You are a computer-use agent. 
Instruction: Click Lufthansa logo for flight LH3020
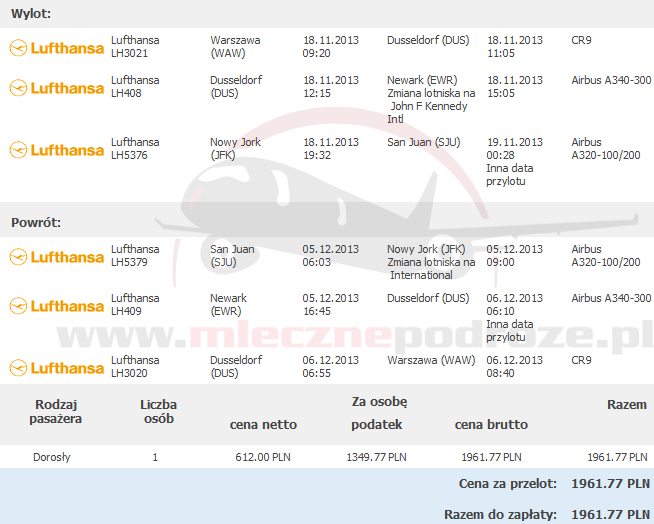(56, 367)
